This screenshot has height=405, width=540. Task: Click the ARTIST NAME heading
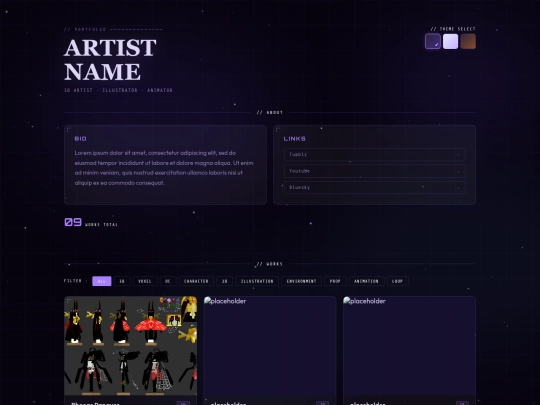[110, 60]
